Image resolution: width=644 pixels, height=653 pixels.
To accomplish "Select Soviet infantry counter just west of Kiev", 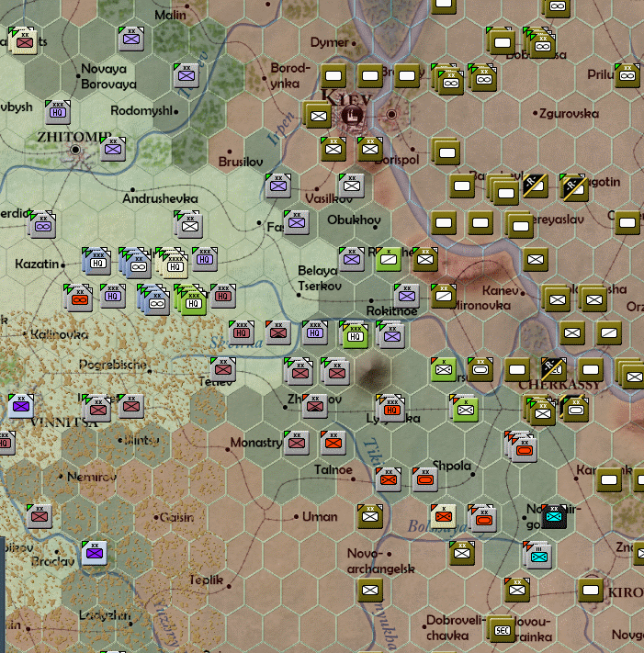I will (319, 117).
